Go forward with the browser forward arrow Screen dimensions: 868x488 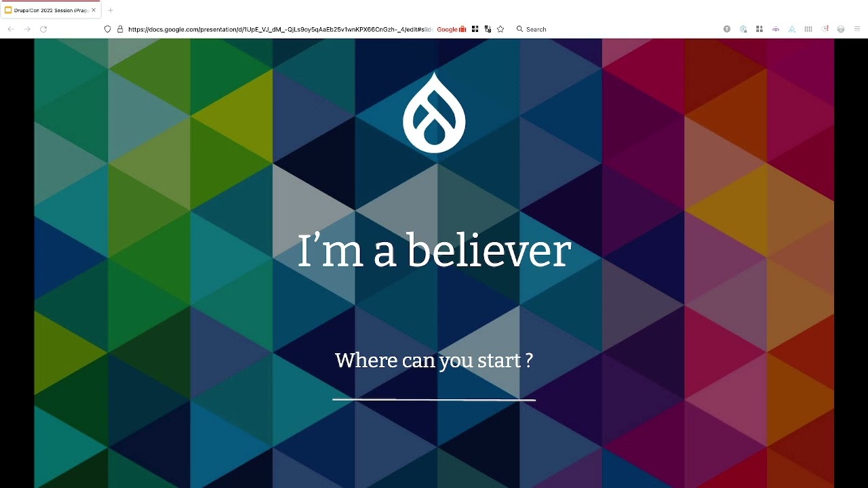click(x=27, y=29)
